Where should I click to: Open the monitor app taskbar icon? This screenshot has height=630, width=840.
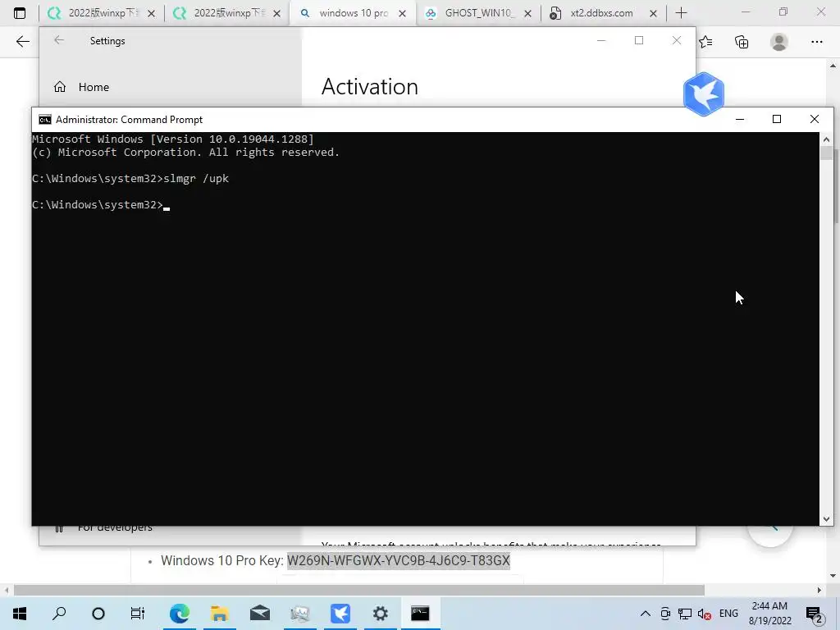[x=300, y=614]
